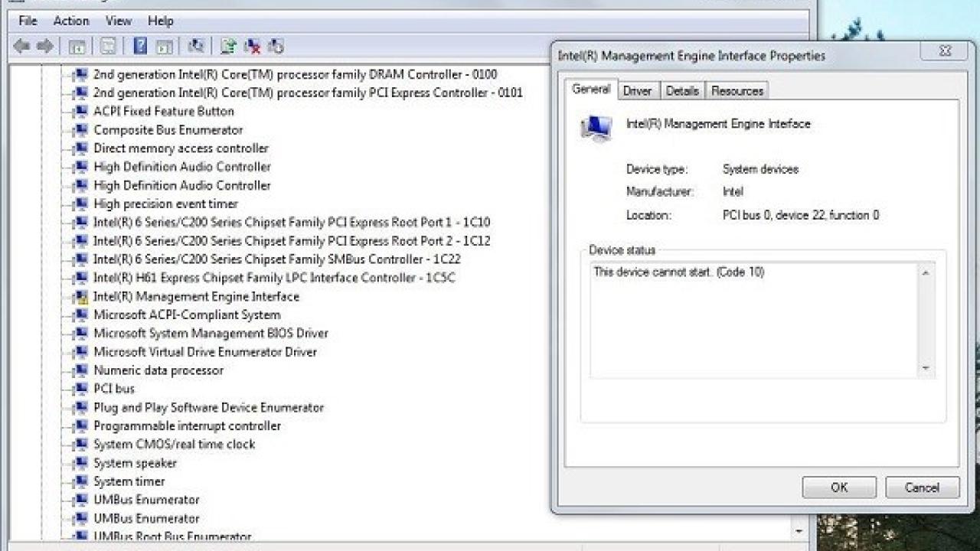Go back using the toolbar Back arrow
The image size is (980, 551).
[x=21, y=47]
